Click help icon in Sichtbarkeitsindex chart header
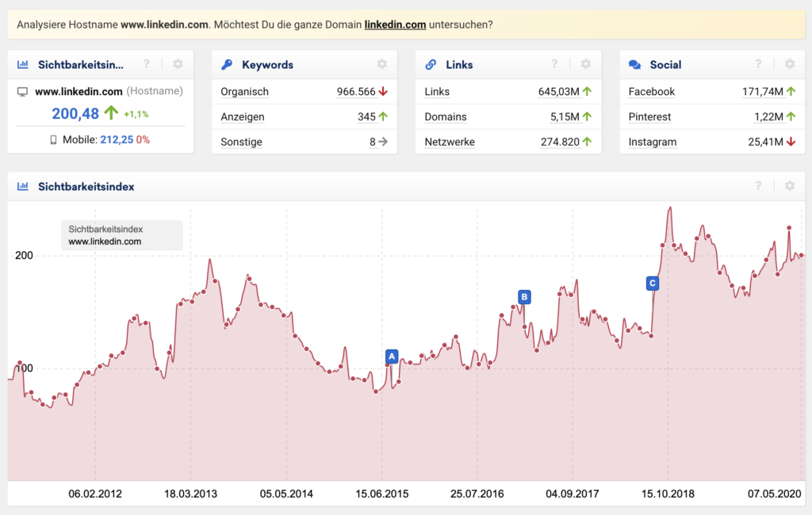The height and width of the screenshot is (515, 812). (x=758, y=186)
